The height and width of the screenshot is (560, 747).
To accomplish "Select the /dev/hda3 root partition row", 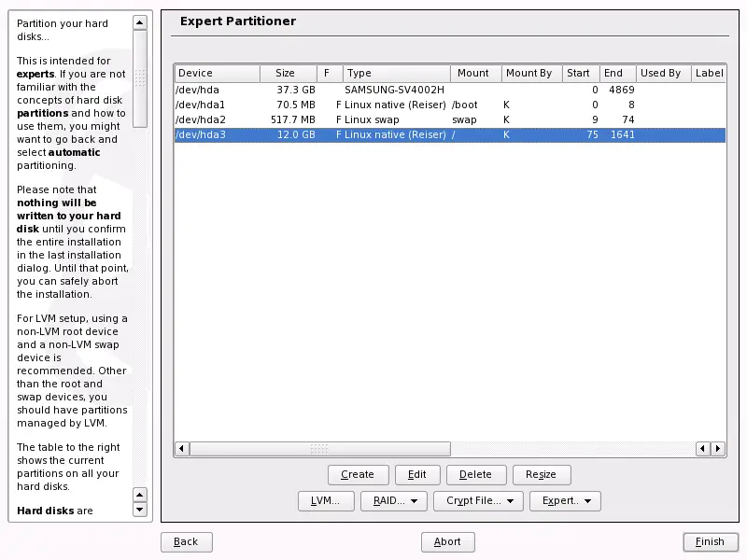I will (373, 134).
